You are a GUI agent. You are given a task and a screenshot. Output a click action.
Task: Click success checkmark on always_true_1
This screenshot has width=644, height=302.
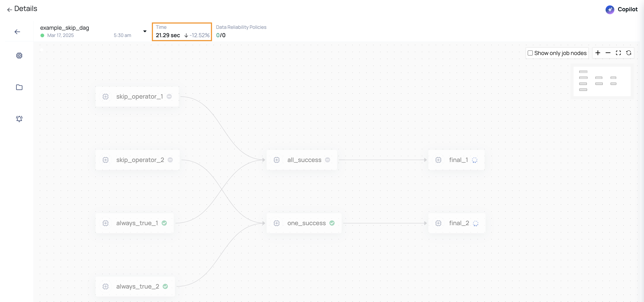[x=164, y=223]
